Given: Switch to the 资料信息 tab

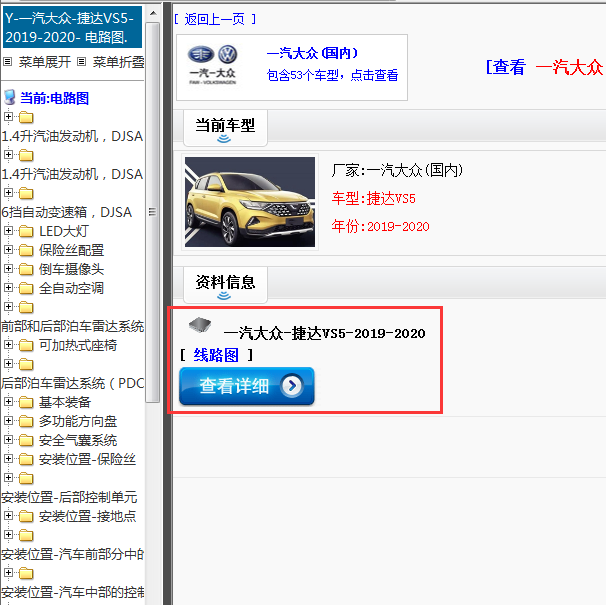Looking at the screenshot, I should click(x=225, y=285).
